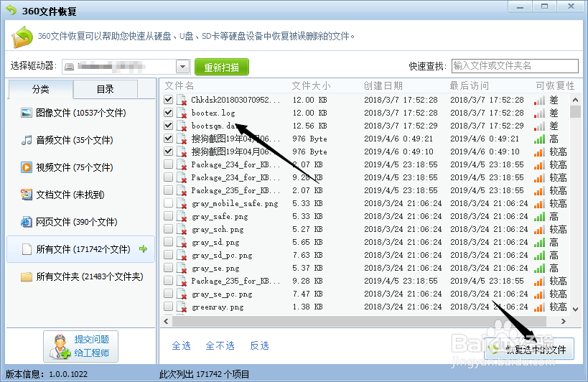
Task: Click 恢复选中的文件 button
Action: tap(529, 349)
